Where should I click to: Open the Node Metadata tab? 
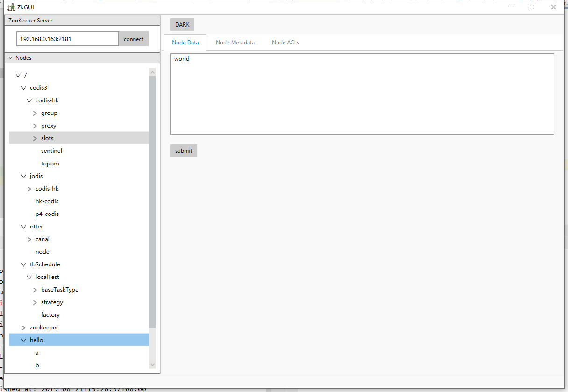(235, 43)
